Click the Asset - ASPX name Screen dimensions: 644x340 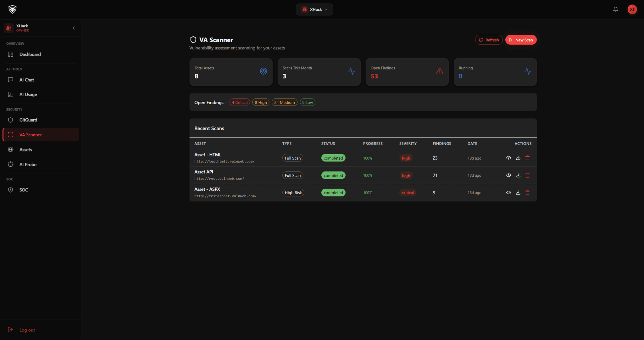pos(207,189)
